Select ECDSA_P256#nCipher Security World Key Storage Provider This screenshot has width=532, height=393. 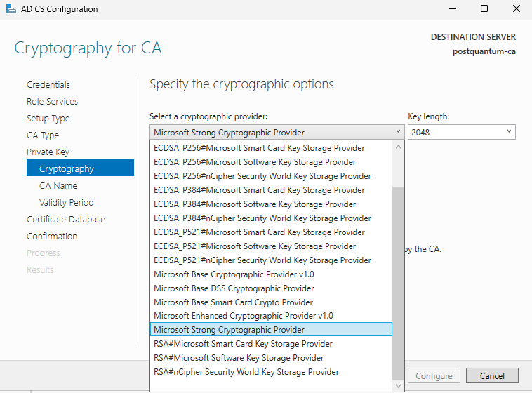click(271, 176)
